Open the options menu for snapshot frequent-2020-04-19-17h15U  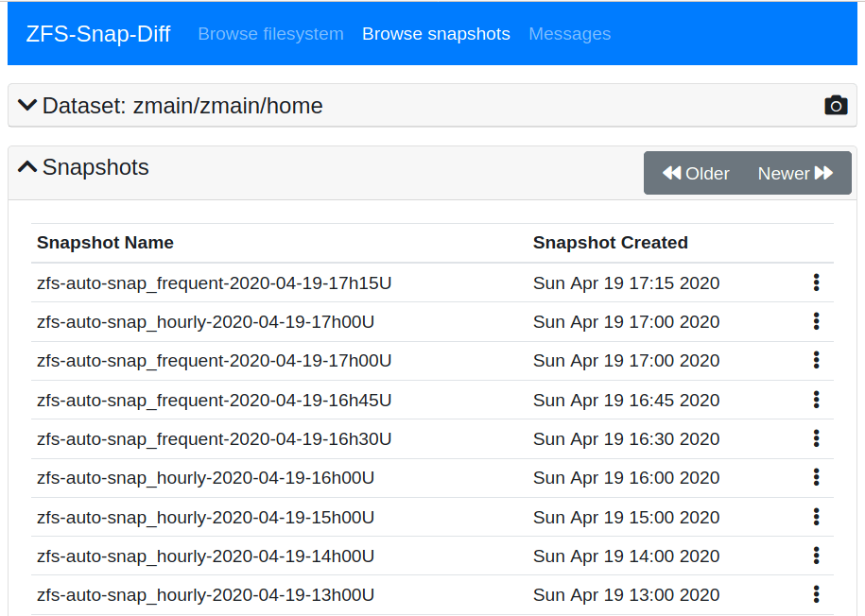pos(816,282)
